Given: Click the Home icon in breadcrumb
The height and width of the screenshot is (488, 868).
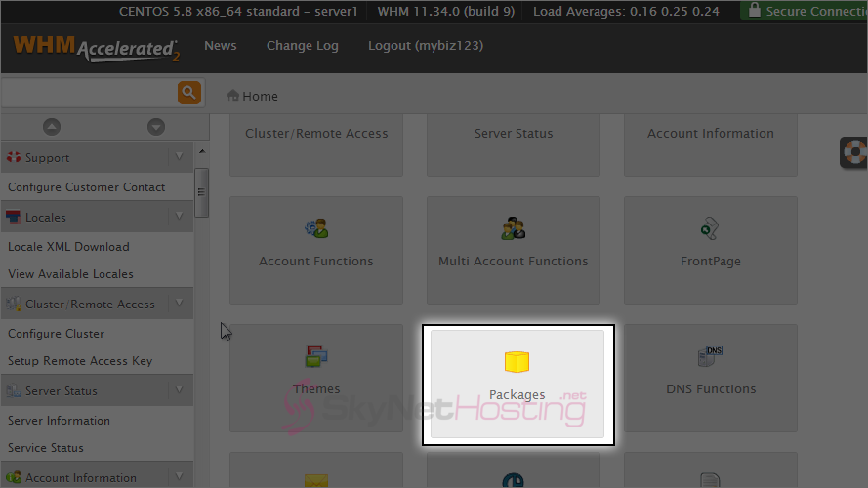Looking at the screenshot, I should (x=232, y=96).
